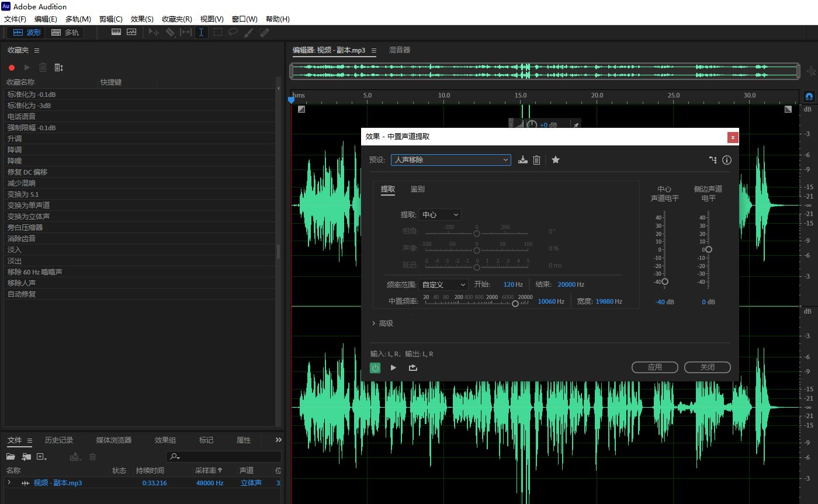
Task: Open the 提取 dropdown set to 中心
Action: (440, 214)
